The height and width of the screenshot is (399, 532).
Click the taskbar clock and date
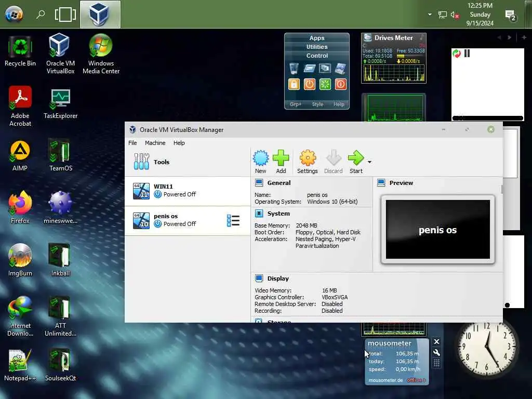coord(480,14)
